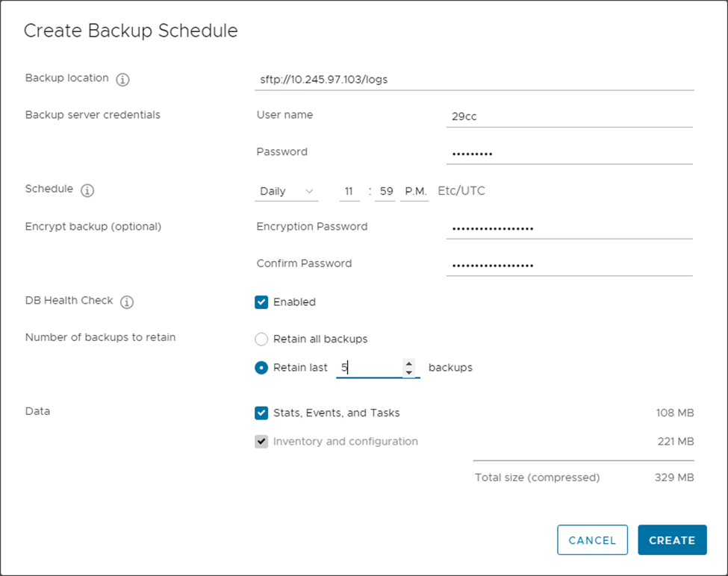Click the User name field 29cc
The image size is (728, 576).
[x=570, y=116]
